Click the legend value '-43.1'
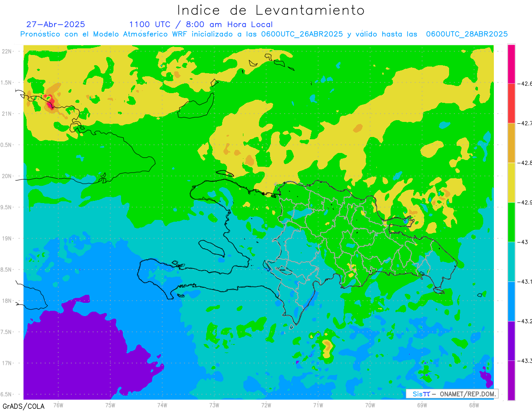The width and height of the screenshot is (532, 411). [x=525, y=282]
